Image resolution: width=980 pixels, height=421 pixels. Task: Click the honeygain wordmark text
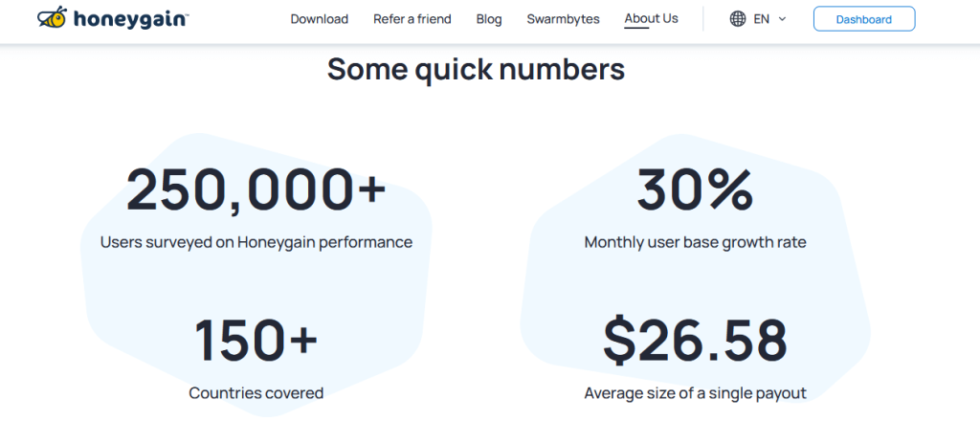130,19
